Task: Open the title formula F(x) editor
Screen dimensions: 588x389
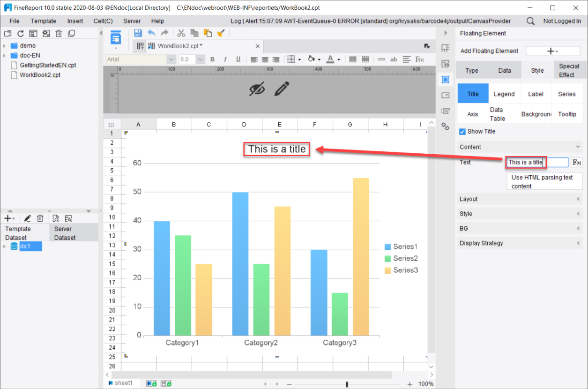Action: pos(577,162)
